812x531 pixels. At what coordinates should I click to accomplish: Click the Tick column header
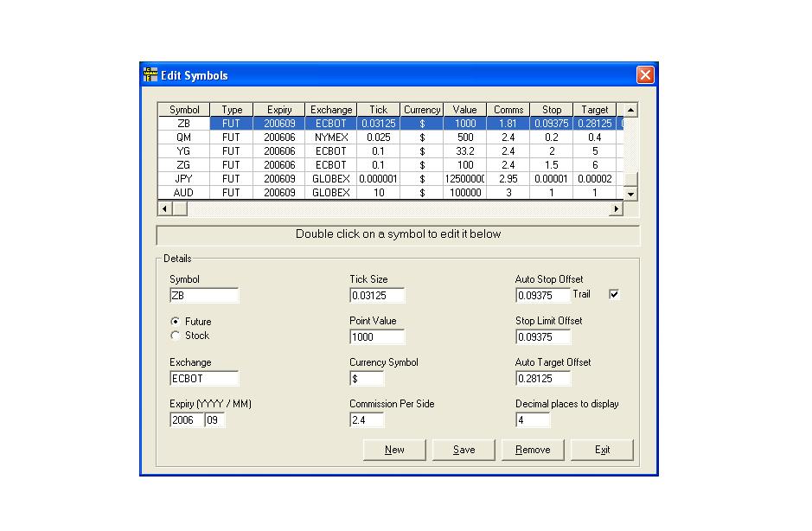pyautogui.click(x=378, y=110)
